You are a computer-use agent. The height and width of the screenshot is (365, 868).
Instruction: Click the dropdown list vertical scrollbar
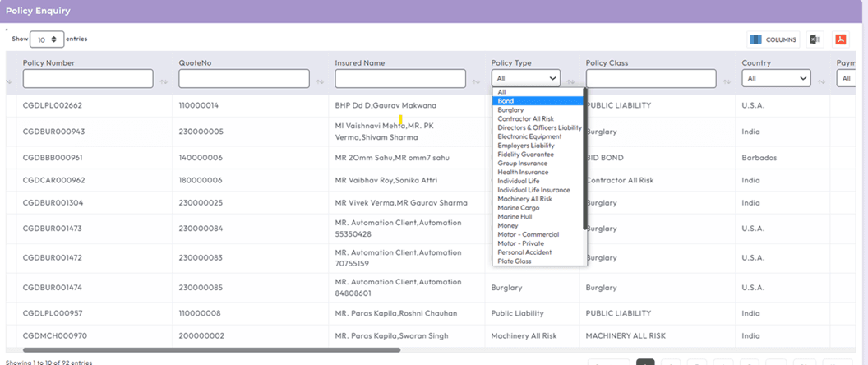(x=585, y=159)
